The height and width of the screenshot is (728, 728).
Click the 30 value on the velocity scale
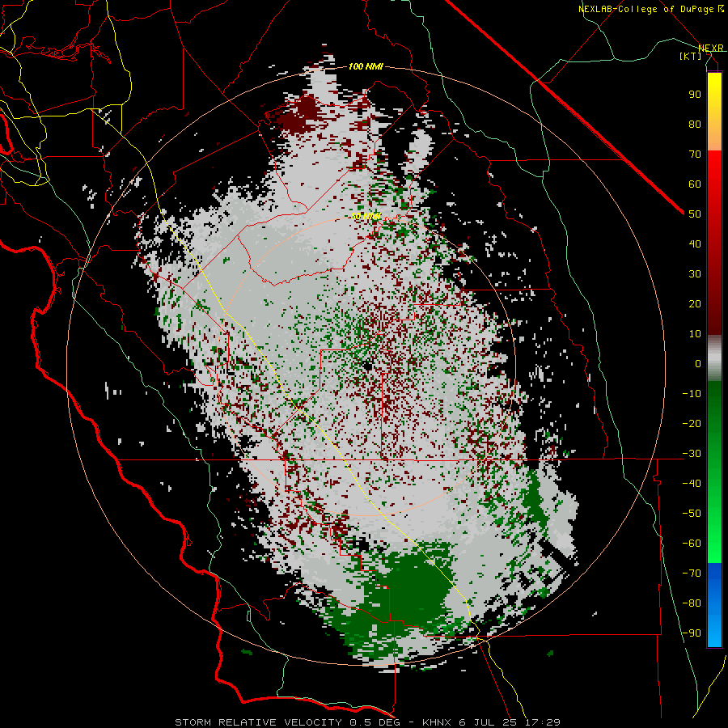[x=695, y=274]
